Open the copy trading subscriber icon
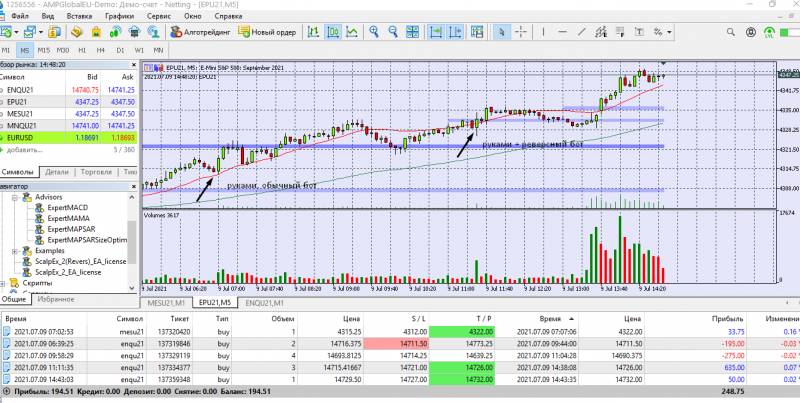 [153, 32]
